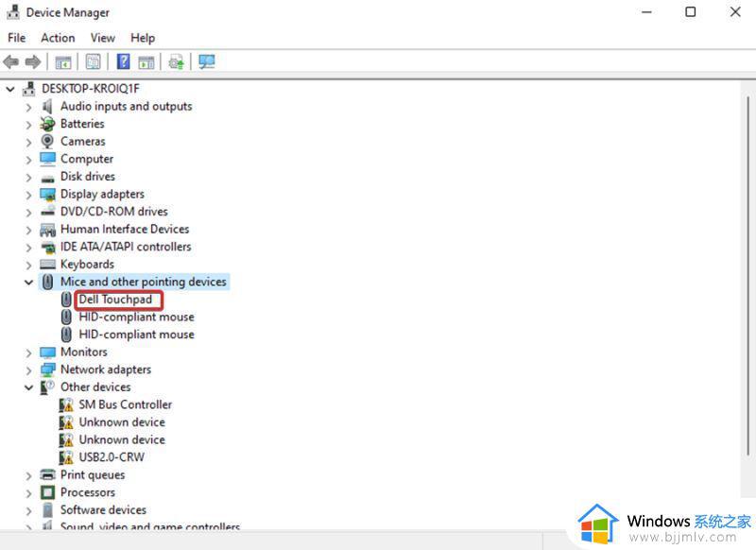Select IDE ATA/ATAPI controllers label
This screenshot has height=550, width=756.
coord(126,247)
